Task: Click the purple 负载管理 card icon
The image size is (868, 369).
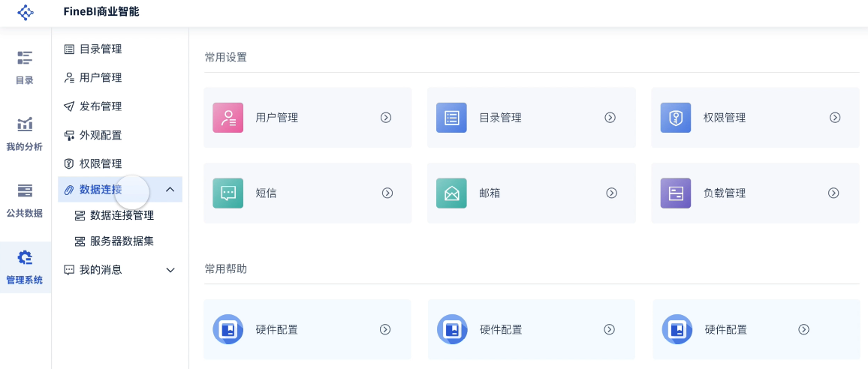Action: pos(675,193)
